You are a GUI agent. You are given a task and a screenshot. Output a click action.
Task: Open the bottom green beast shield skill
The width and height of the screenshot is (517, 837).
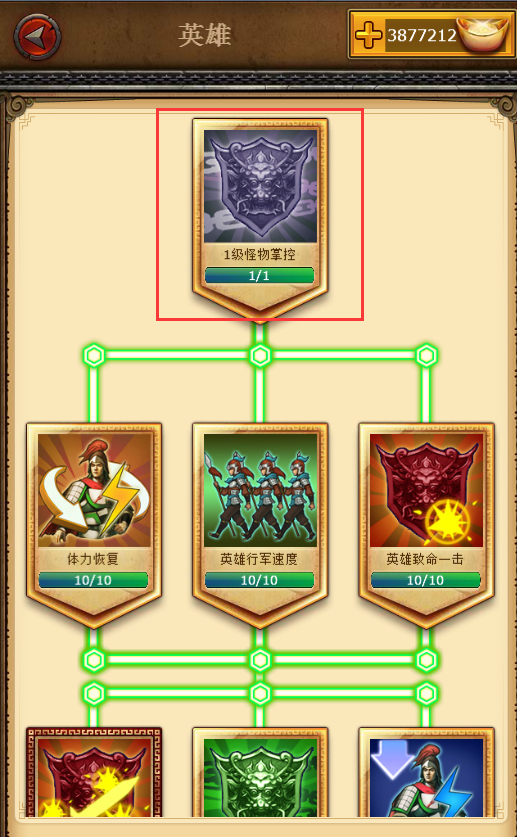[x=260, y=777]
